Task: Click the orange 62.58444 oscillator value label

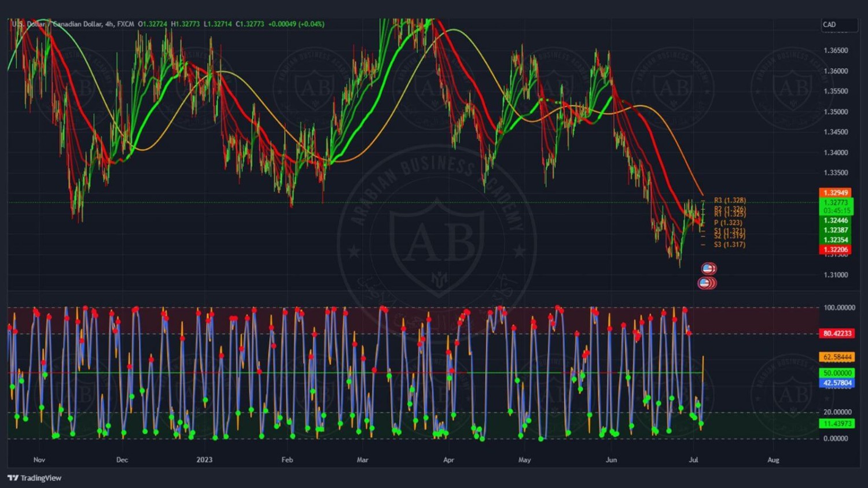Action: click(x=837, y=357)
